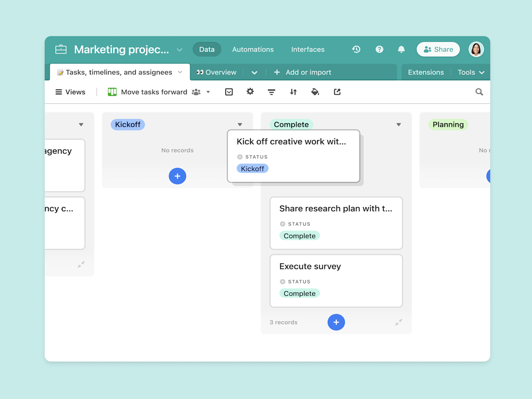Switch to the Automations tab

pos(253,49)
